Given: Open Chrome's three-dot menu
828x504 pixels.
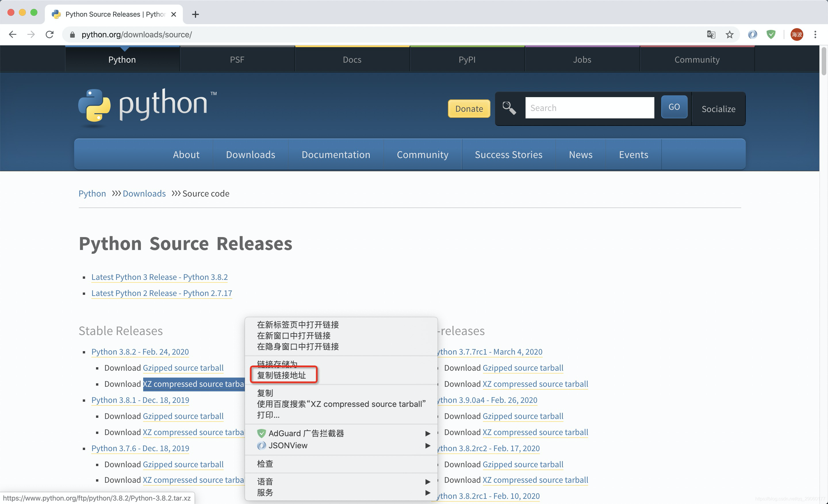Looking at the screenshot, I should point(815,34).
